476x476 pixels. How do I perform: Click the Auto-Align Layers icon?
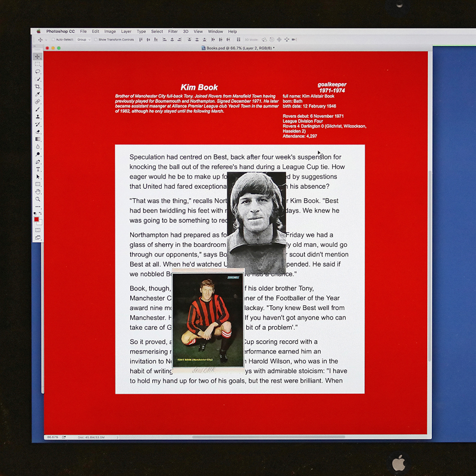coord(239,39)
